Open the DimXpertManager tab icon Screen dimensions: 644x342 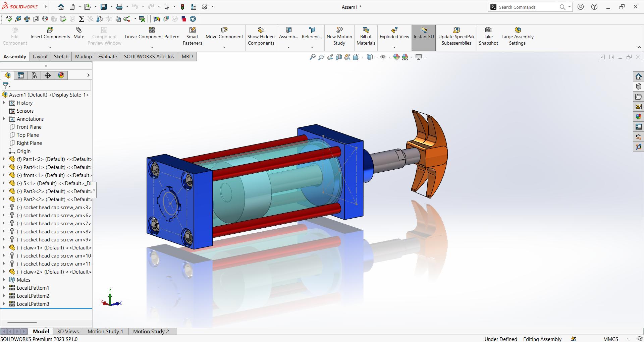click(48, 75)
